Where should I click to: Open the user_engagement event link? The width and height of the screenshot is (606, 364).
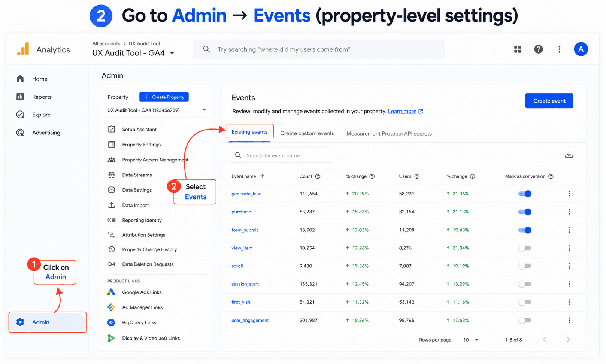[x=250, y=321]
